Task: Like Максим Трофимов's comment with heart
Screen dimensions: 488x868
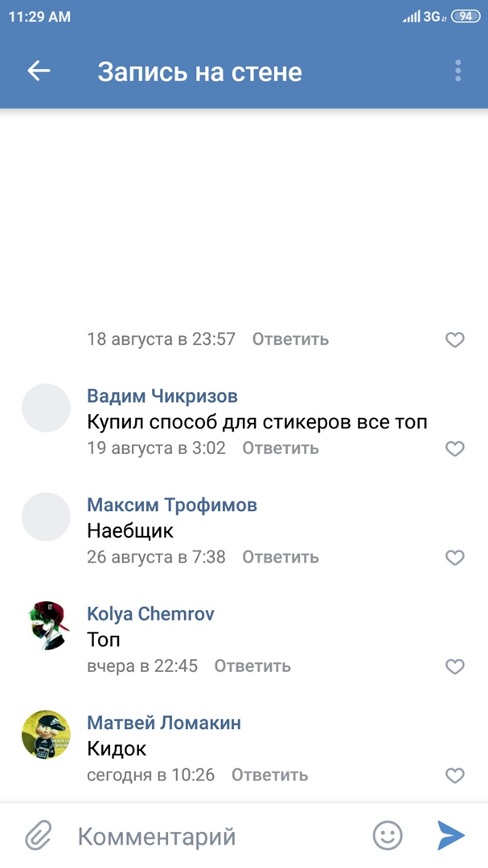Action: (x=455, y=557)
